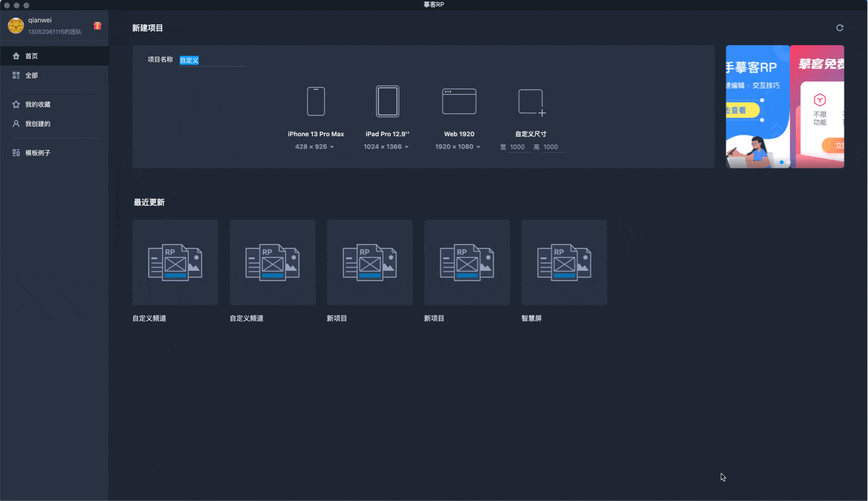Click the 查看 button on blue banner

click(x=742, y=110)
